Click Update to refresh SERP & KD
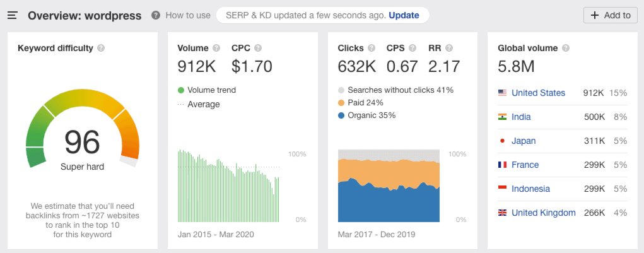 click(x=404, y=16)
